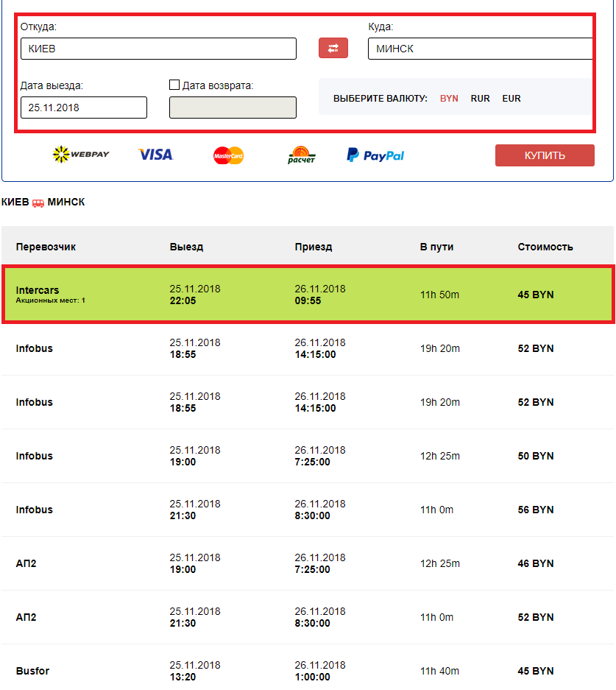This screenshot has width=616, height=690.
Task: Click the Приезд column header
Action: [x=313, y=247]
